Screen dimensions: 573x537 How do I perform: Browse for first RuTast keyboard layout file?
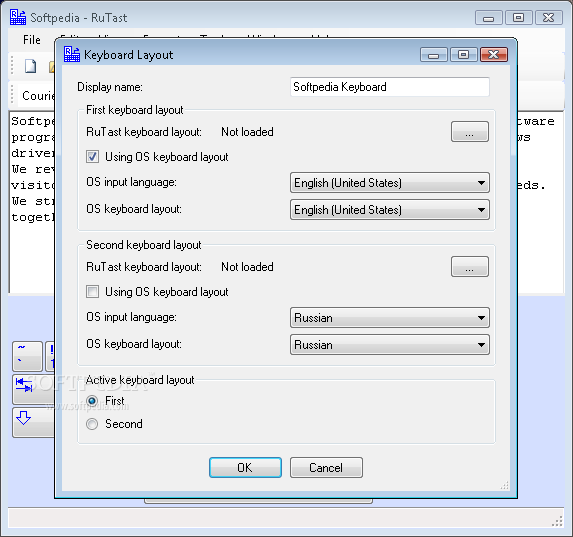(470, 132)
